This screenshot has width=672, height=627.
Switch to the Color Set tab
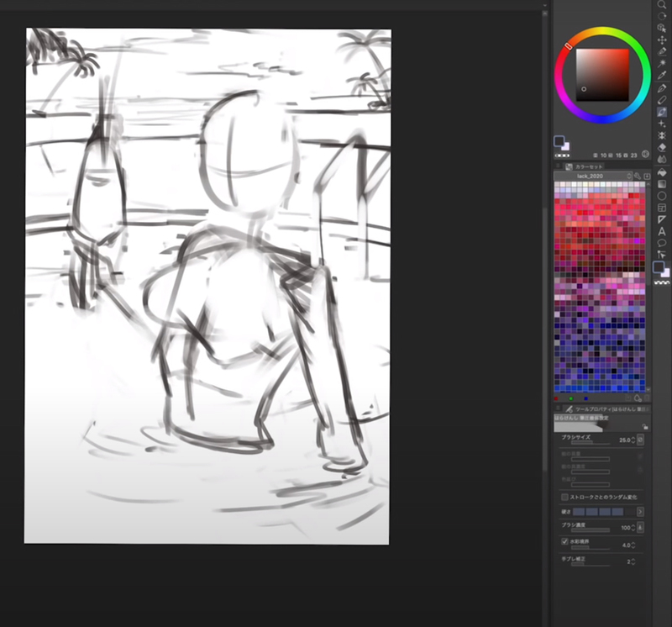click(591, 166)
